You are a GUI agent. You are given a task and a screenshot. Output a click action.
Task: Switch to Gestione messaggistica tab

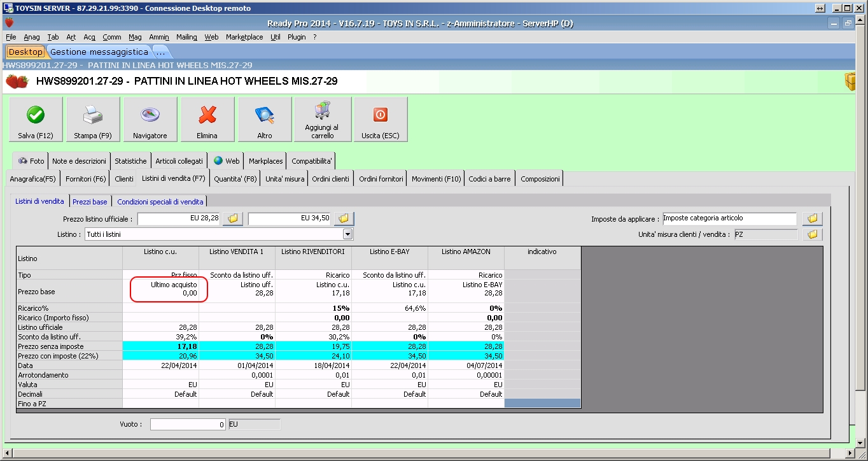pos(99,52)
